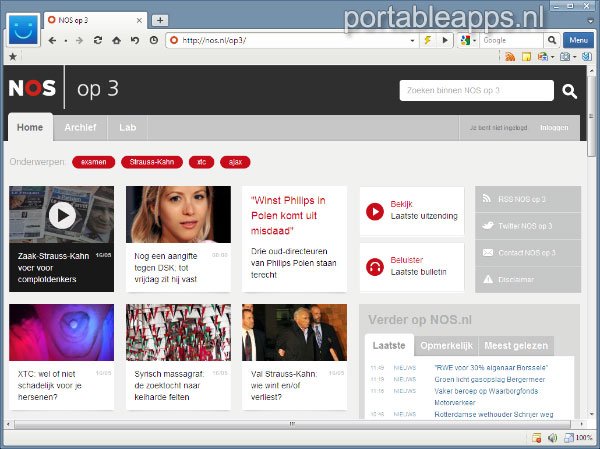Image resolution: width=600 pixels, height=449 pixels.
Task: Click the red headphones icon next to Beluister
Action: coord(375,267)
